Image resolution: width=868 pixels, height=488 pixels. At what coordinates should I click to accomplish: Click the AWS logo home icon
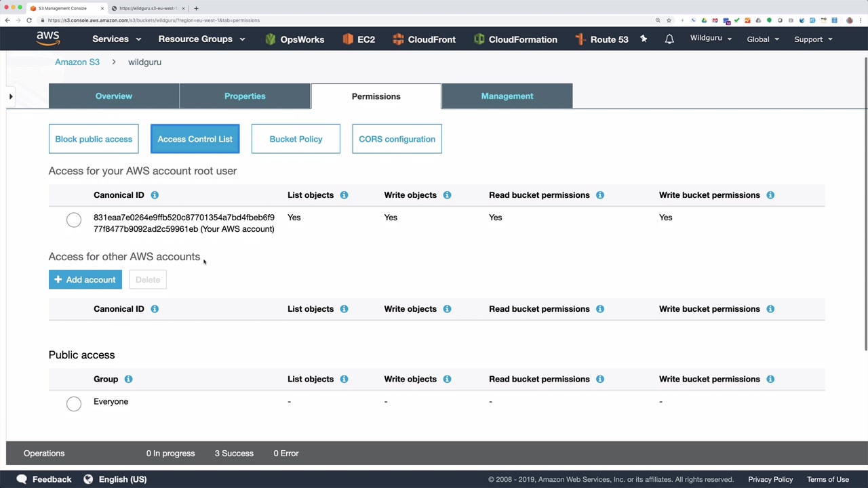click(47, 39)
